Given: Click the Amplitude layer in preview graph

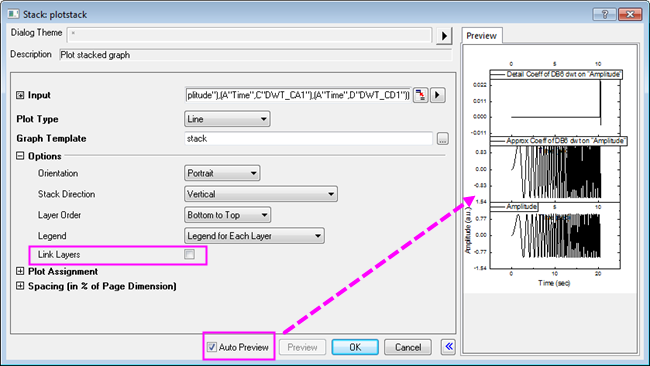Looking at the screenshot, I should [x=555, y=235].
